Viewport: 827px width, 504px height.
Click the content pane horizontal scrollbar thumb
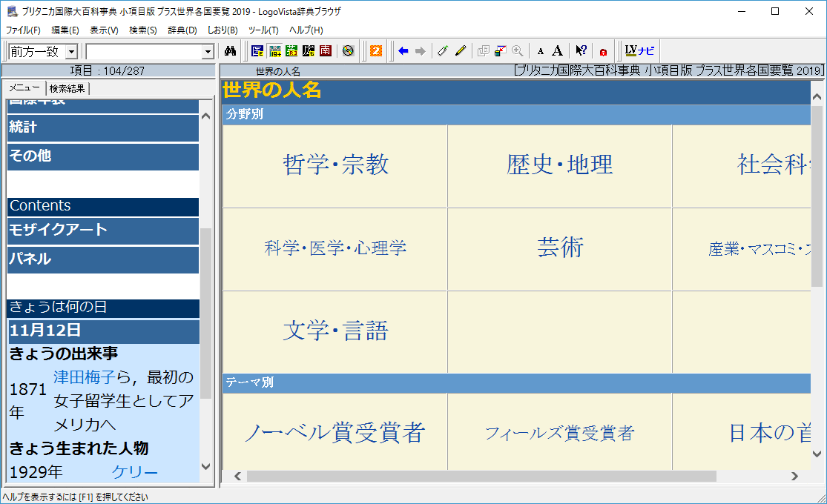481,476
